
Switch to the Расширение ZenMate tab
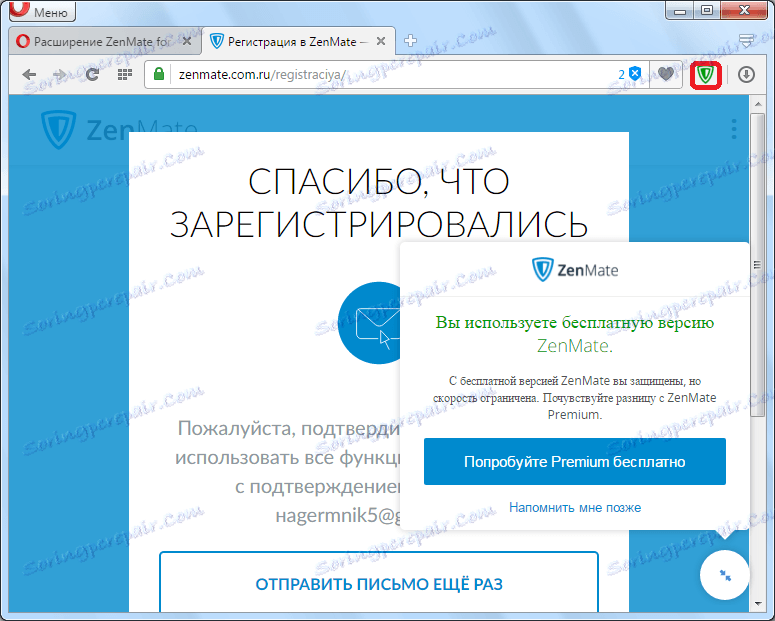pyautogui.click(x=105, y=42)
